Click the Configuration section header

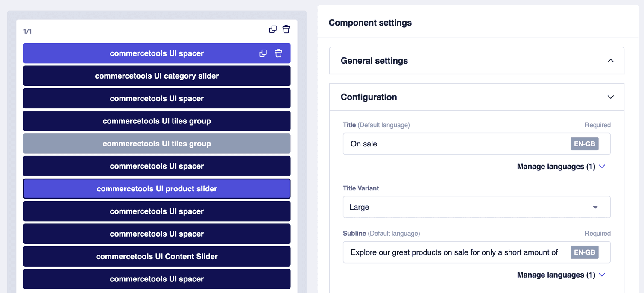[x=369, y=97]
